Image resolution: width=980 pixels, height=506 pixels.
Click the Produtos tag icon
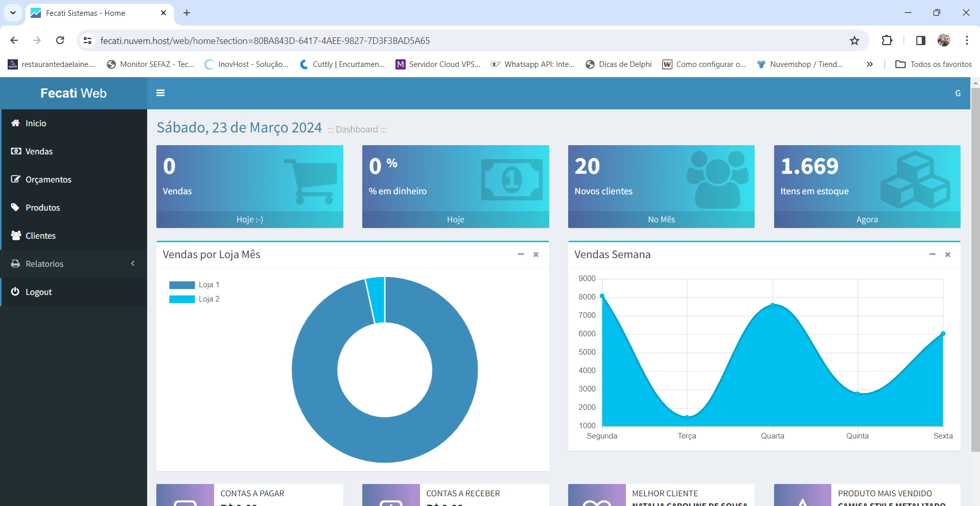click(x=16, y=208)
